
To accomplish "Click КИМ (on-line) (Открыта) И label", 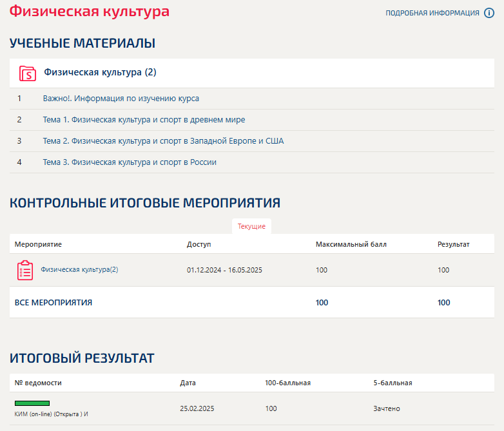I will coord(51,414).
